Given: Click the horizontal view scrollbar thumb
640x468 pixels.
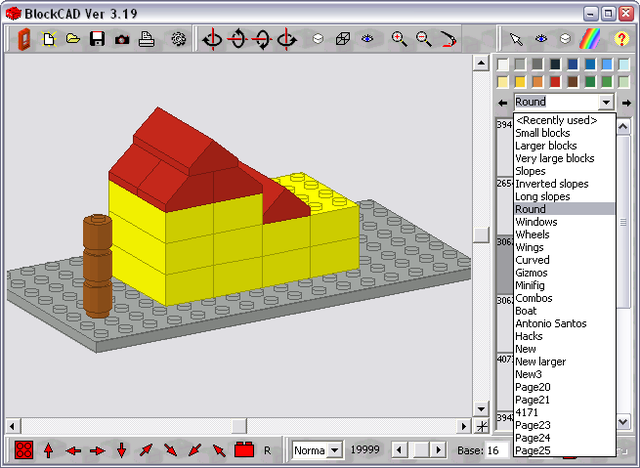Looking at the screenshot, I should coord(239,426).
